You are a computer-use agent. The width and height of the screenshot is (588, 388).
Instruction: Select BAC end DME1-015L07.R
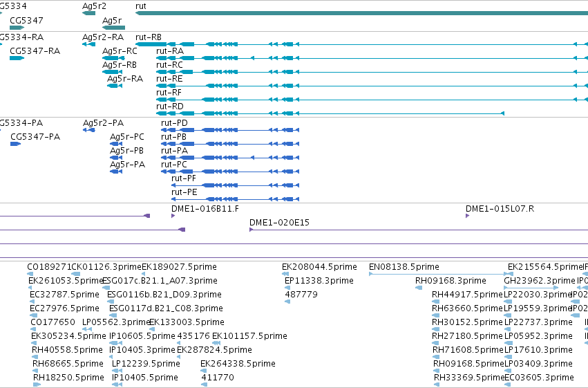pyautogui.click(x=500, y=209)
